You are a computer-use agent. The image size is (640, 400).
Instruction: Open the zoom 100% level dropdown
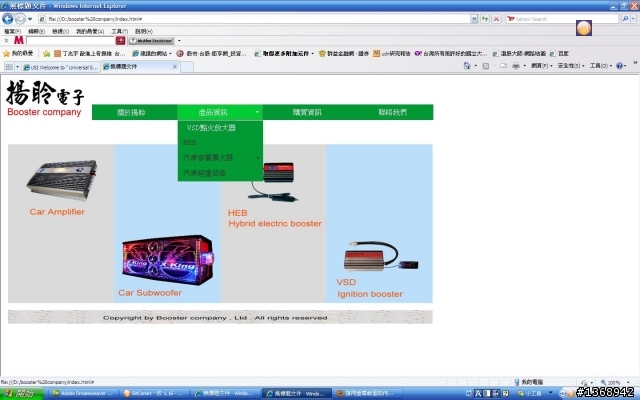pyautogui.click(x=627, y=382)
